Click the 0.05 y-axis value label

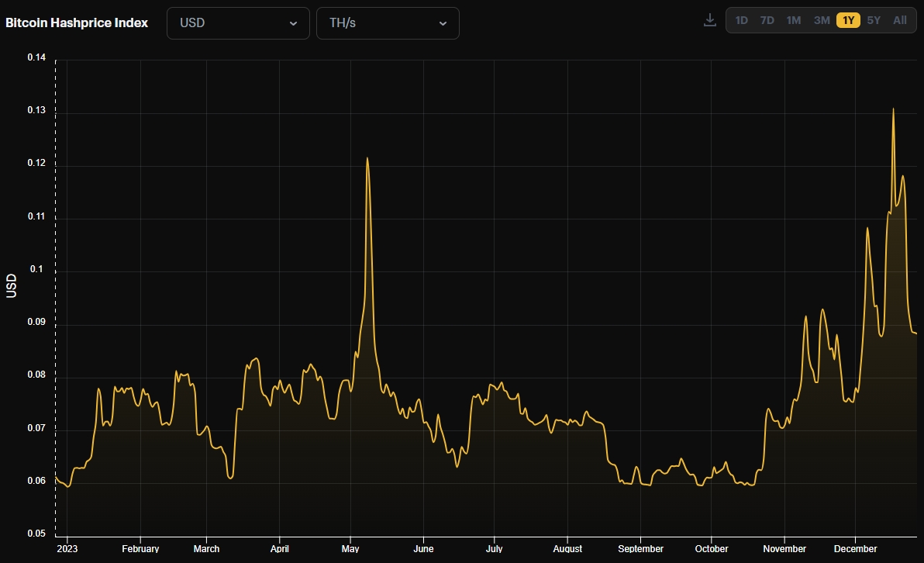(x=36, y=534)
